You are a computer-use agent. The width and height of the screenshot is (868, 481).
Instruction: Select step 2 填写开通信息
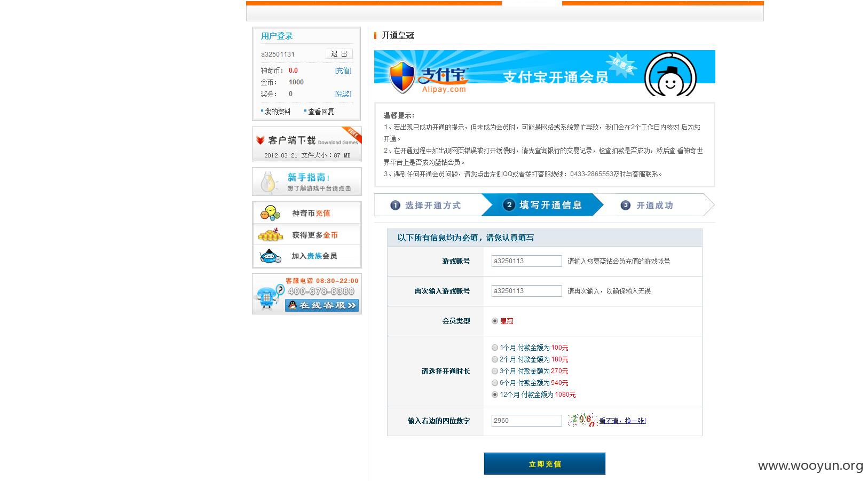click(x=542, y=205)
